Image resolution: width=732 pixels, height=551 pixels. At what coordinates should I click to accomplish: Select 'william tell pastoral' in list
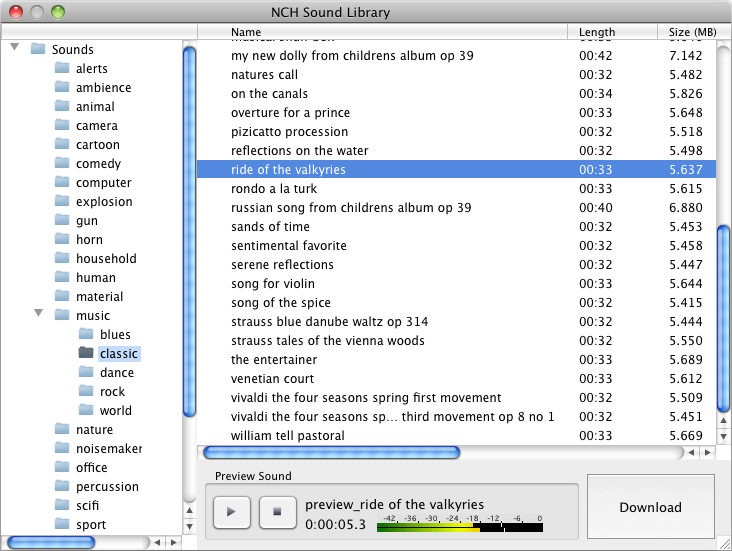click(288, 435)
